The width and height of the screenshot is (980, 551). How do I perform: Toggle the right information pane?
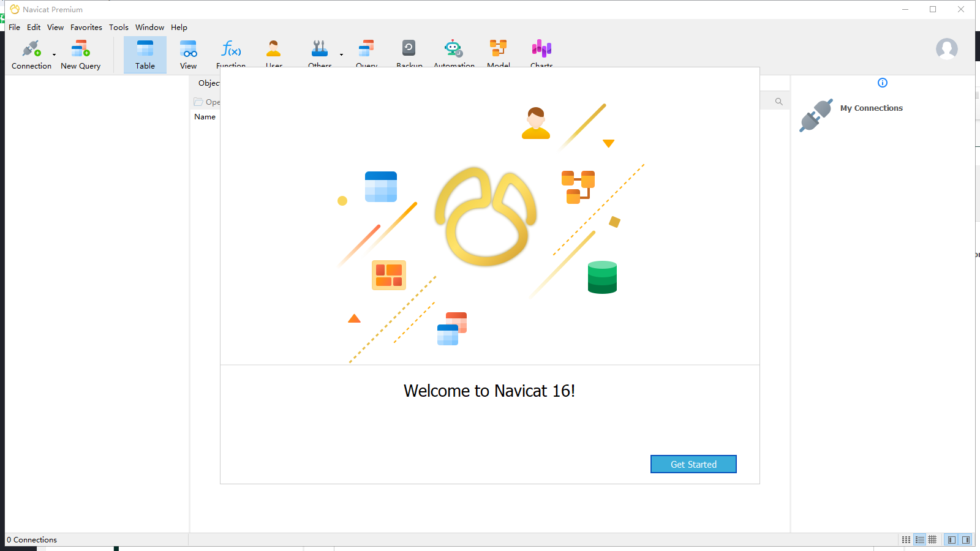click(966, 539)
